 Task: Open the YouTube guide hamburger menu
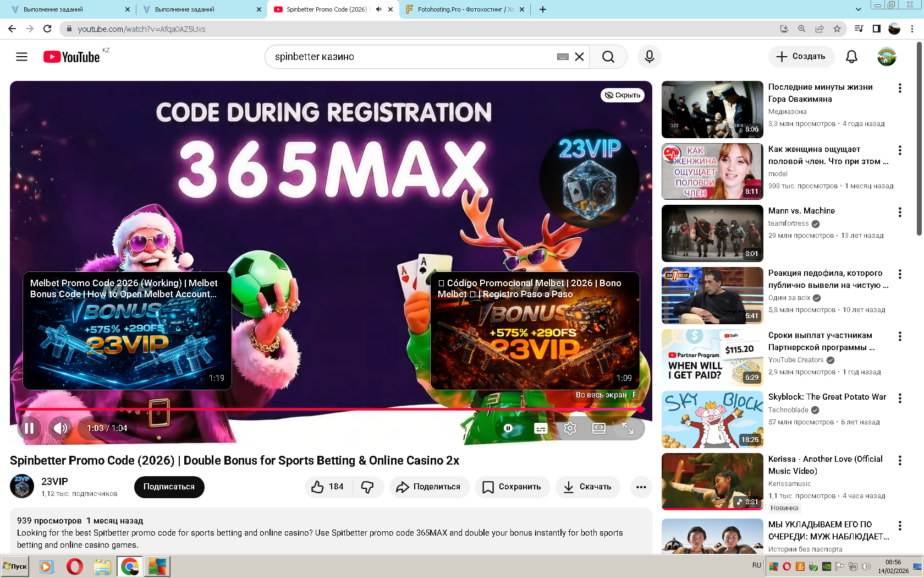21,57
